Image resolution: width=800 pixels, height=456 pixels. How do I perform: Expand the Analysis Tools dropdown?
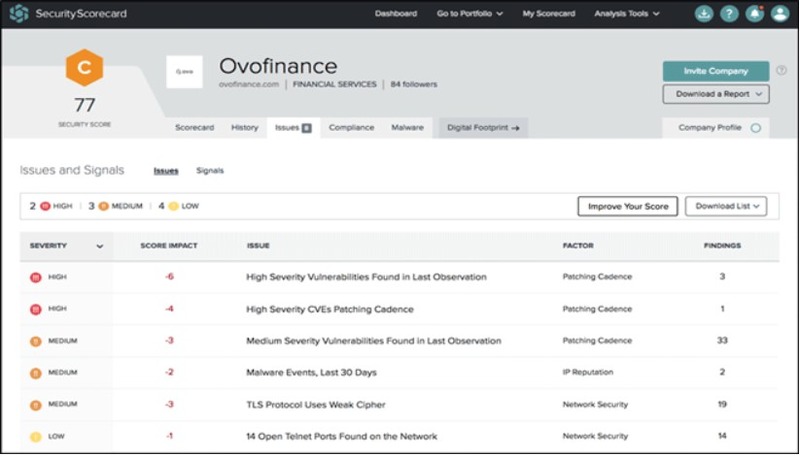(627, 14)
